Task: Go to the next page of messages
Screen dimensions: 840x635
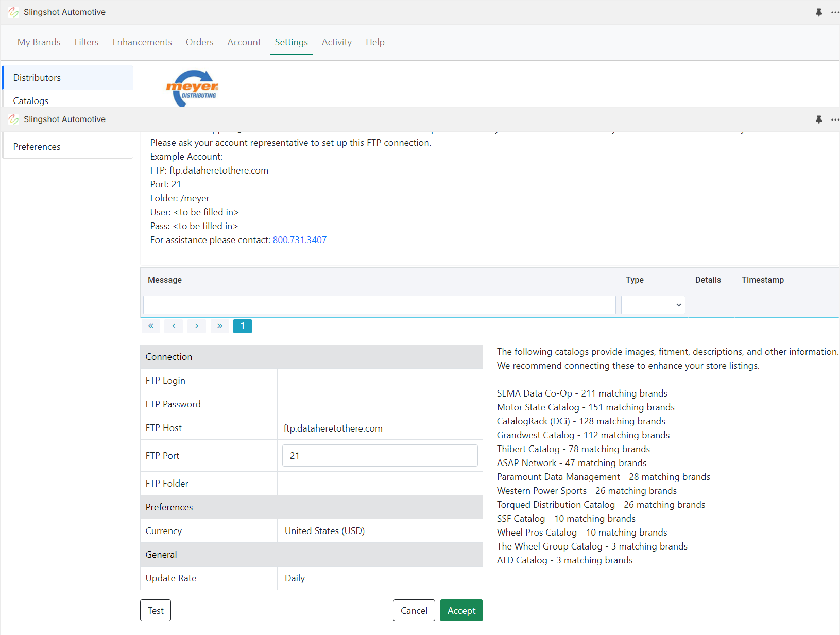Action: [x=197, y=326]
